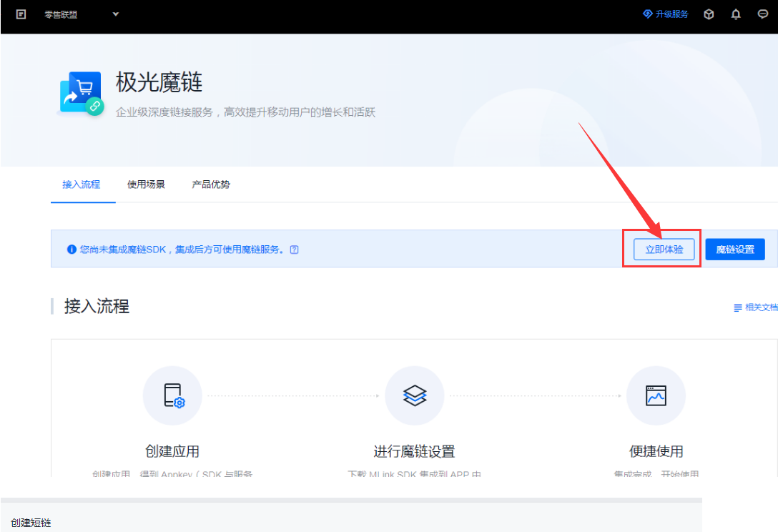Click the 极光魔链 shopping cart logo
The image size is (778, 532).
[82, 93]
